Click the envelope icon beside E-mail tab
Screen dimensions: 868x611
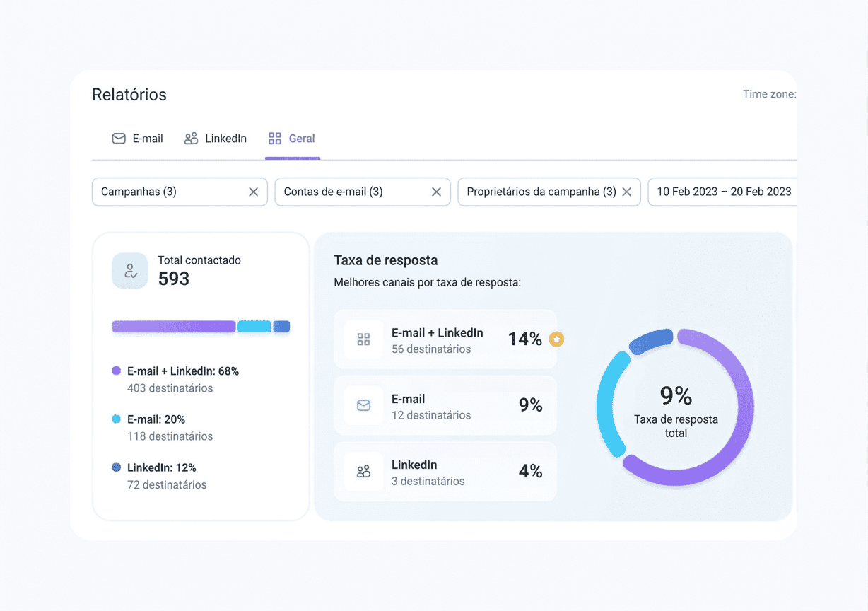point(119,139)
